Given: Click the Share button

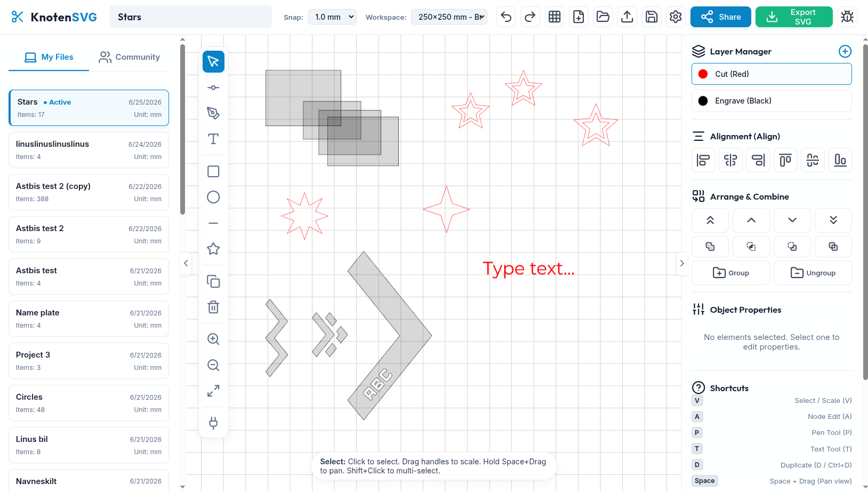Looking at the screenshot, I should (721, 17).
